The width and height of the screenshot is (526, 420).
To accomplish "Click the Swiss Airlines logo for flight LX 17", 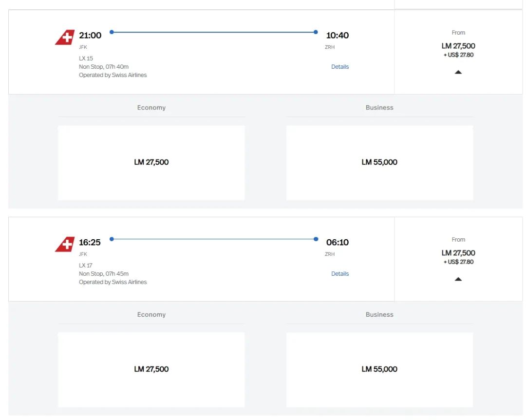I will (x=65, y=245).
